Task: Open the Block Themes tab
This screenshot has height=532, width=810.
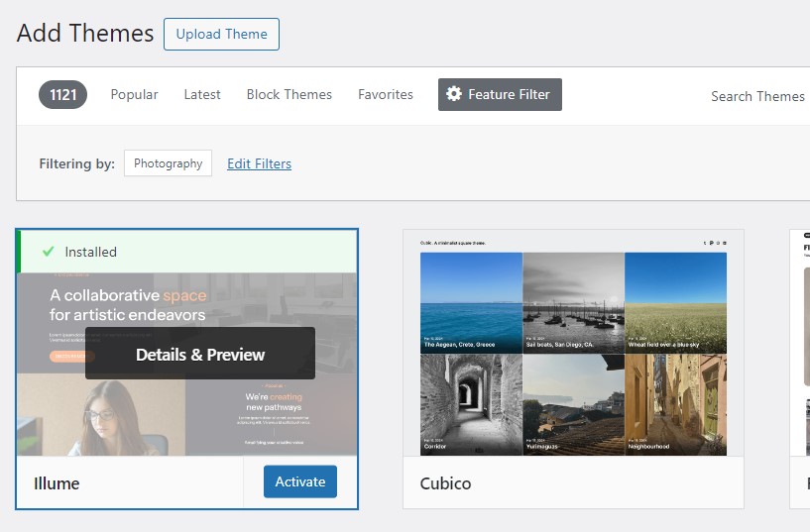Action: pos(289,94)
